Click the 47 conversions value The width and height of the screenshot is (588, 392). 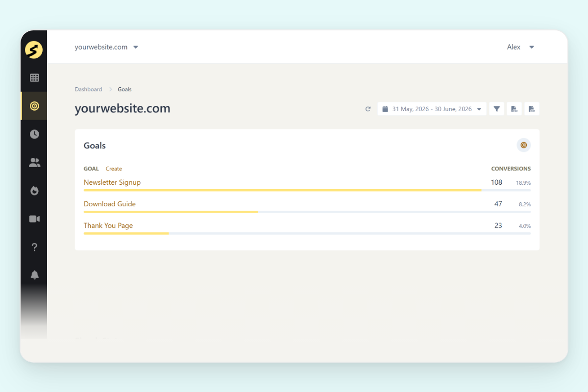pyautogui.click(x=498, y=204)
